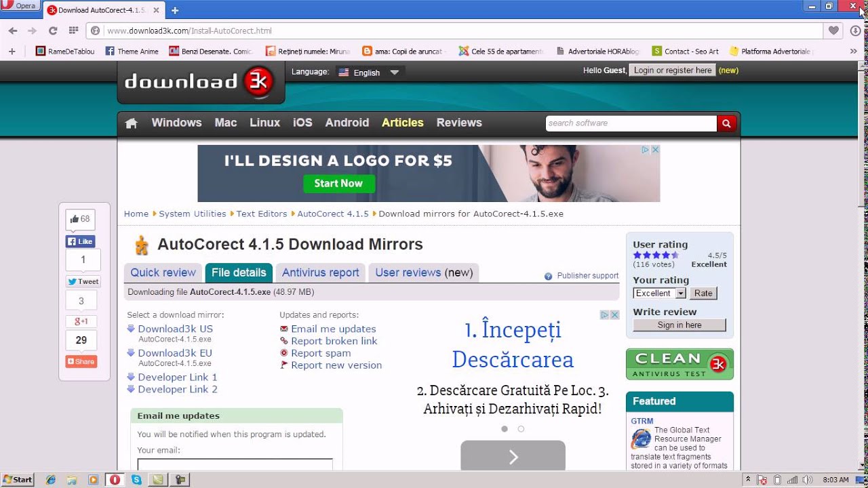This screenshot has height=488, width=868.
Task: Show more bookmarks with double chevron
Action: point(853,51)
